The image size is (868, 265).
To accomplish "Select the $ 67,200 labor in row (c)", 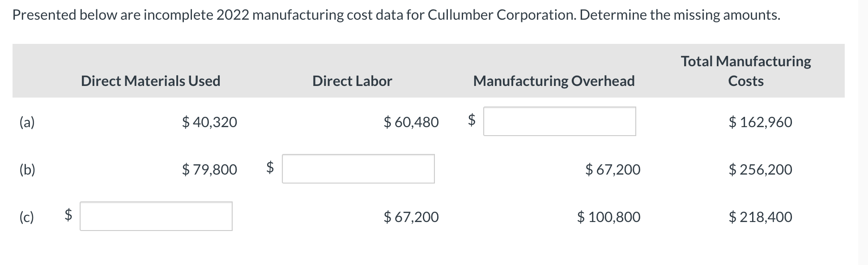I will (410, 217).
